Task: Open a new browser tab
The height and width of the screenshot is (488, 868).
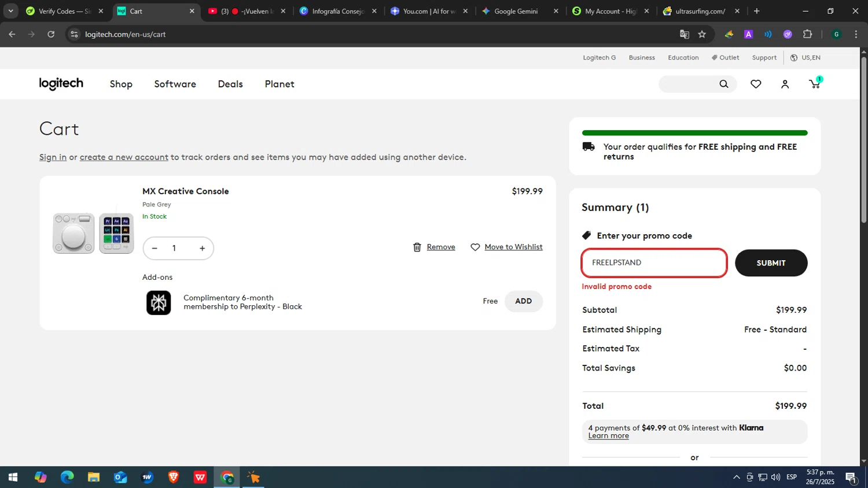Action: click(756, 11)
